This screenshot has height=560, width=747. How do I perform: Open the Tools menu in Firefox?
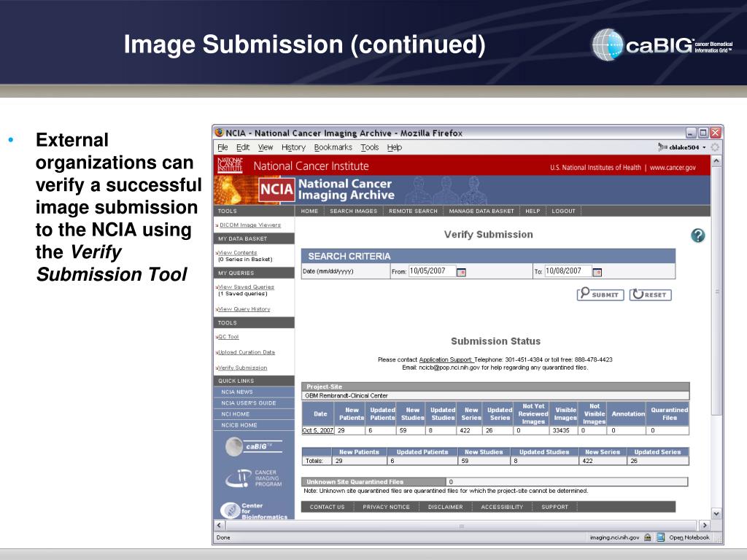tap(369, 147)
